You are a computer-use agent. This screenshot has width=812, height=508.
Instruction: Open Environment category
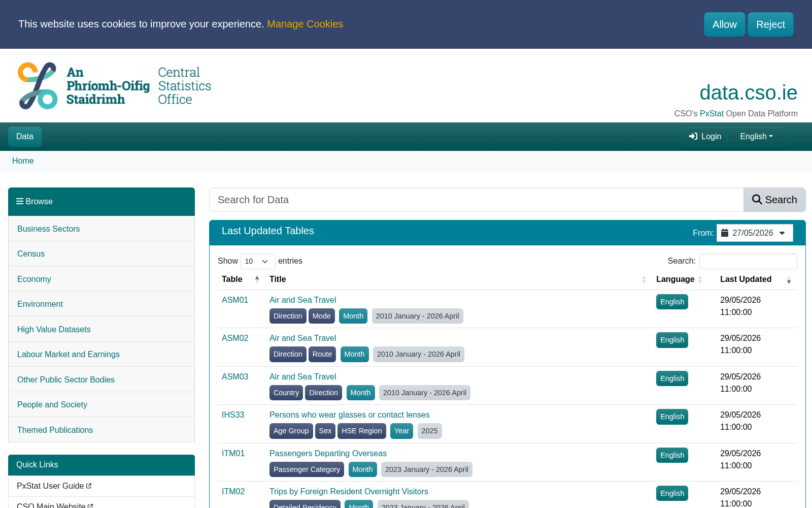[101, 304]
